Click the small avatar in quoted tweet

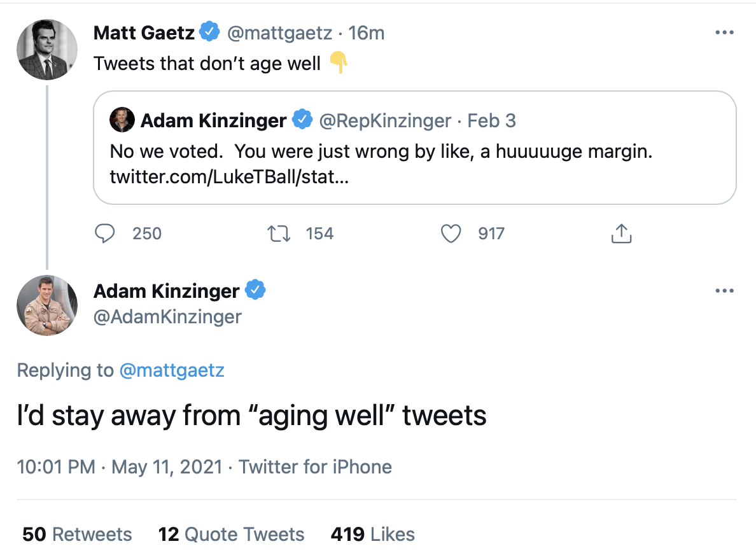coord(122,120)
